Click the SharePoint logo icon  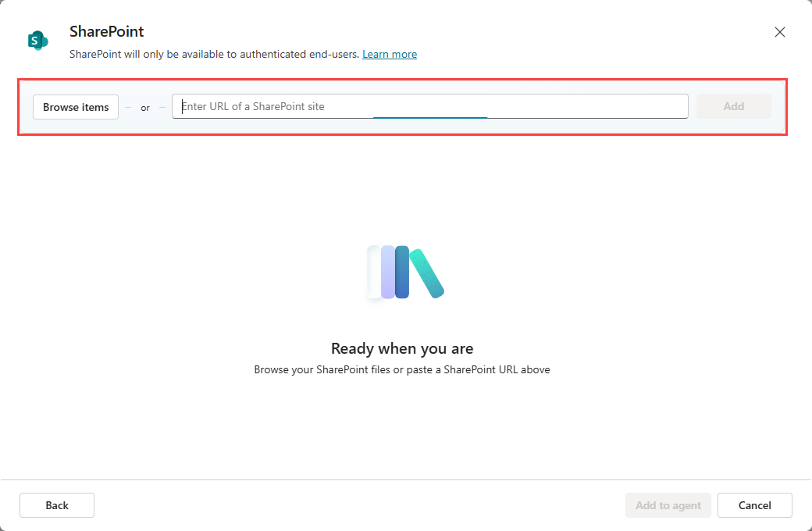click(x=37, y=41)
